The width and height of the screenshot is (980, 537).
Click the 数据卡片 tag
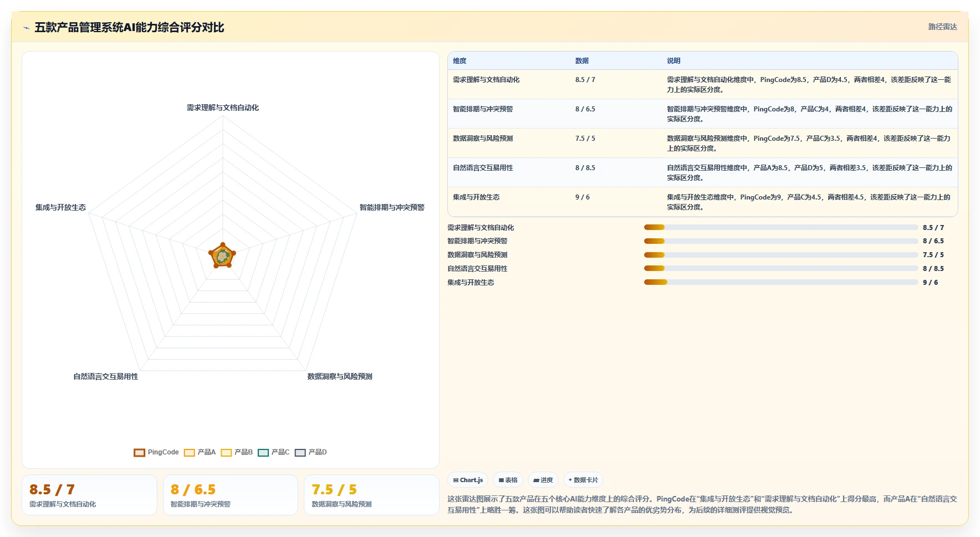(583, 480)
